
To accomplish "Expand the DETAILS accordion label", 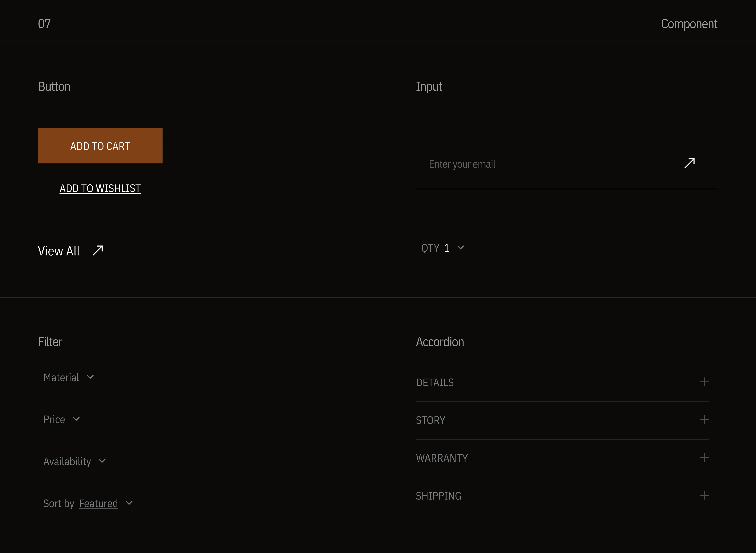I will 435,383.
